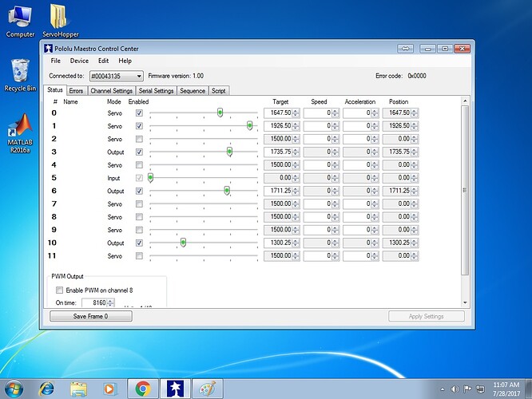The height and width of the screenshot is (399, 532).
Task: Click the PWM On time input field
Action: point(96,303)
